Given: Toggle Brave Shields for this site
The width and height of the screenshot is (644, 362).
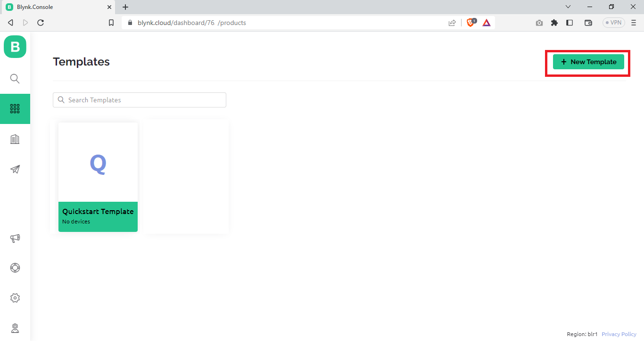Looking at the screenshot, I should [x=470, y=22].
